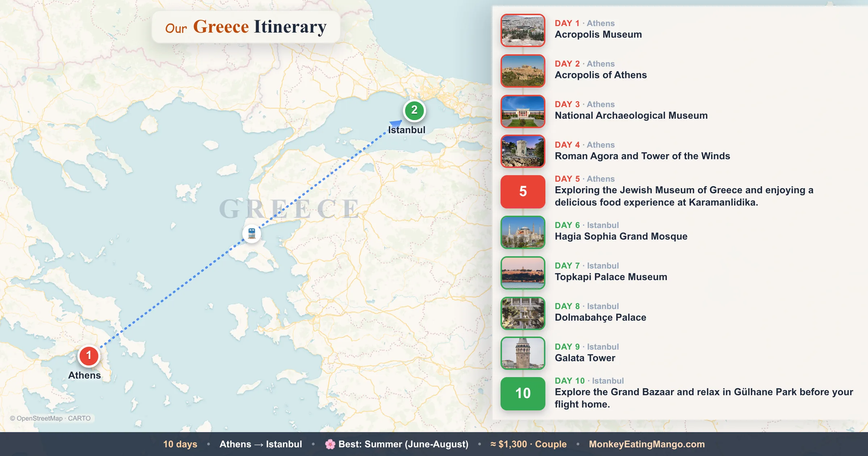The width and height of the screenshot is (868, 456).
Task: Click the 'DAY 8 · Istanbul' label
Action: (x=587, y=306)
